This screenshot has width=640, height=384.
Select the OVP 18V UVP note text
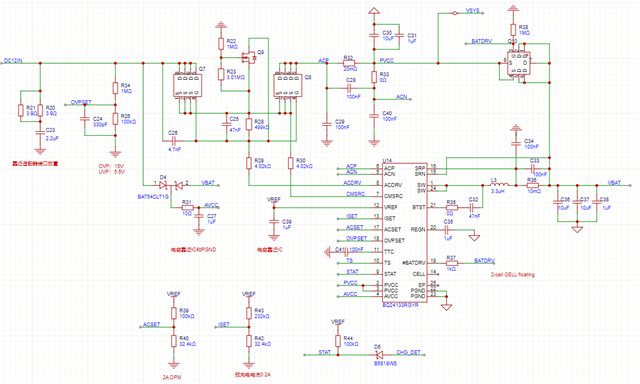[111, 169]
